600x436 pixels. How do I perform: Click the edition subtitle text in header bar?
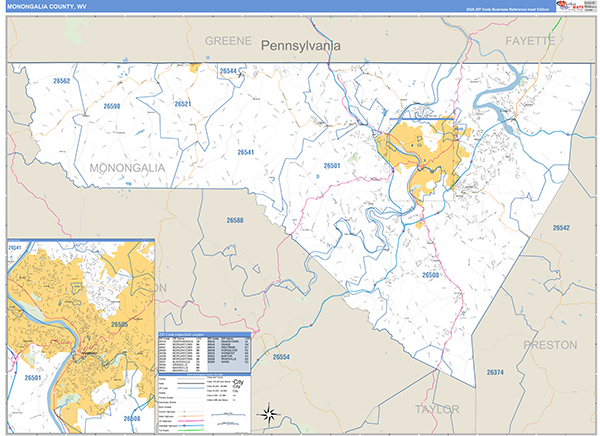pyautogui.click(x=507, y=9)
